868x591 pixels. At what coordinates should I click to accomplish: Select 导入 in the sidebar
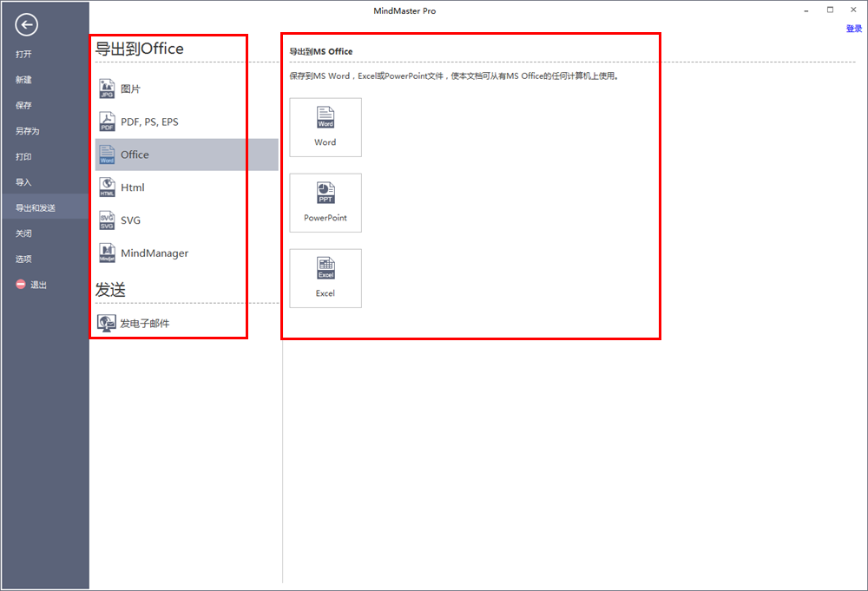(x=24, y=182)
